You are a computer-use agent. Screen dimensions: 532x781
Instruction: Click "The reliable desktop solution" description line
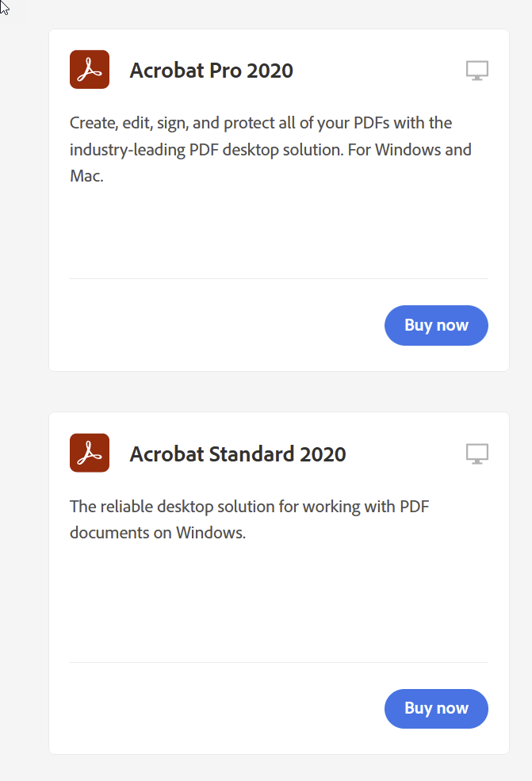(x=249, y=506)
